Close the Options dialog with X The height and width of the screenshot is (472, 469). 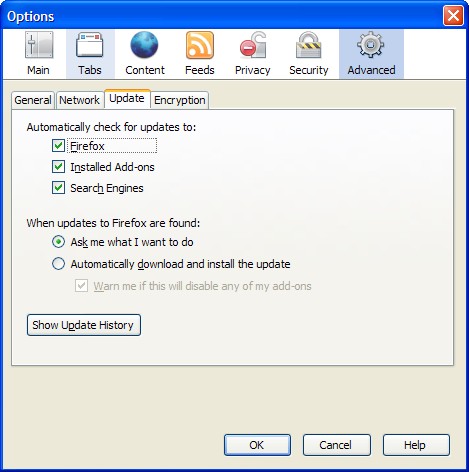click(x=453, y=15)
